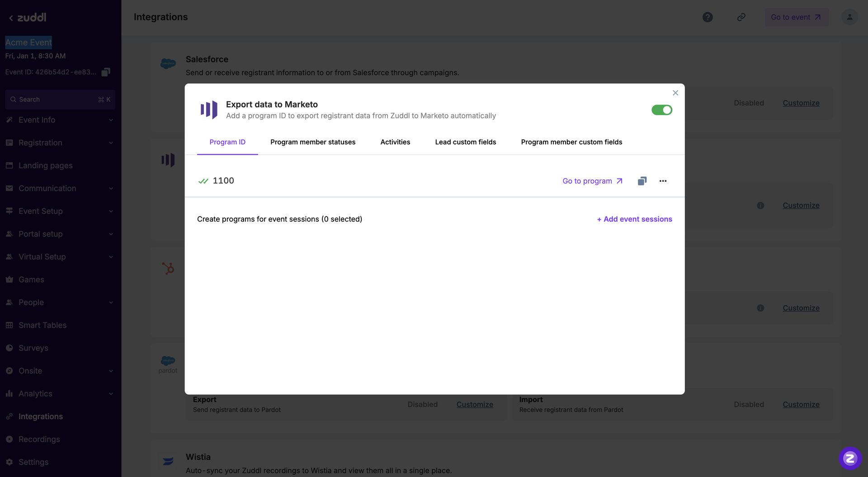This screenshot has width=868, height=477.
Task: Click the Analytics bar chart icon
Action: tap(9, 394)
